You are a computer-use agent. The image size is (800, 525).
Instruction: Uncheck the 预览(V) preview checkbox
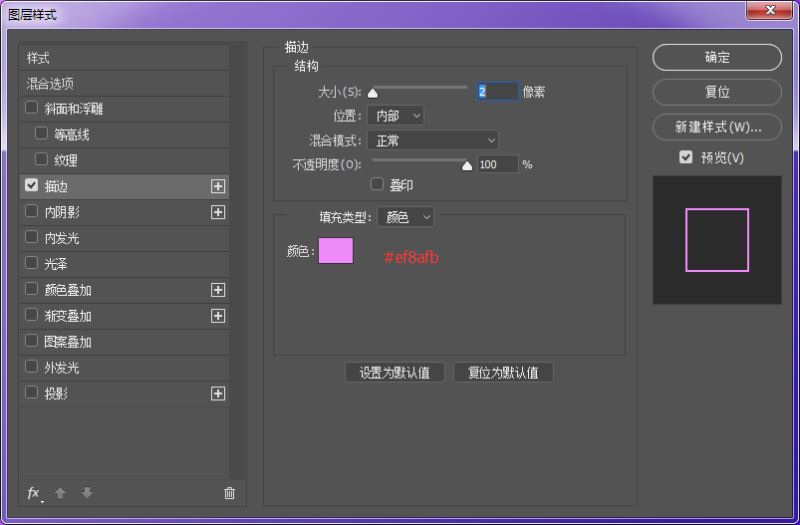pyautogui.click(x=686, y=157)
